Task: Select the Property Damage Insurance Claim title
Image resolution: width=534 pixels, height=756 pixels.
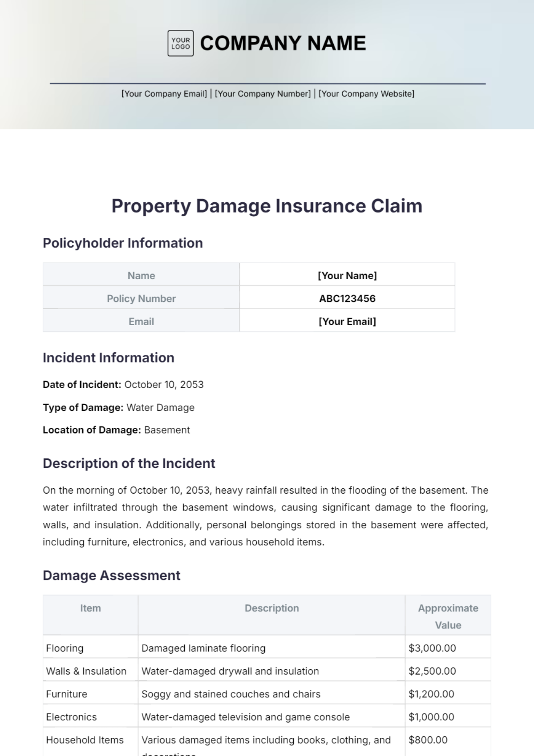Action: point(267,206)
